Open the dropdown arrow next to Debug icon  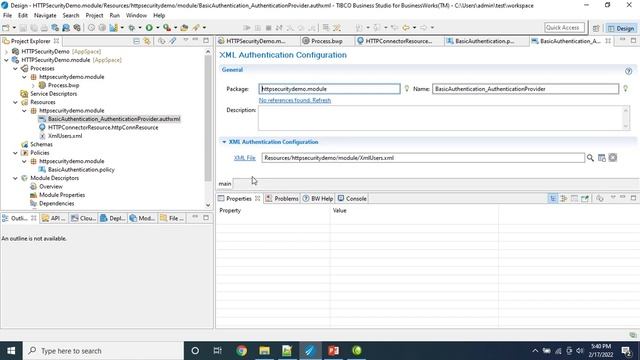point(140,28)
